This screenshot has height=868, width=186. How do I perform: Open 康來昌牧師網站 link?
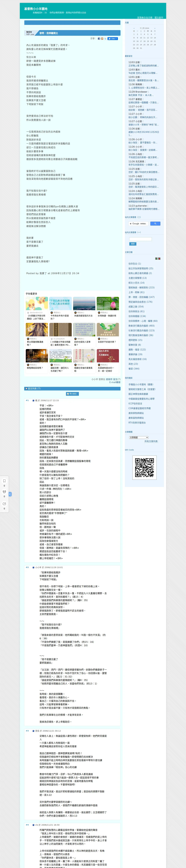point(136,418)
